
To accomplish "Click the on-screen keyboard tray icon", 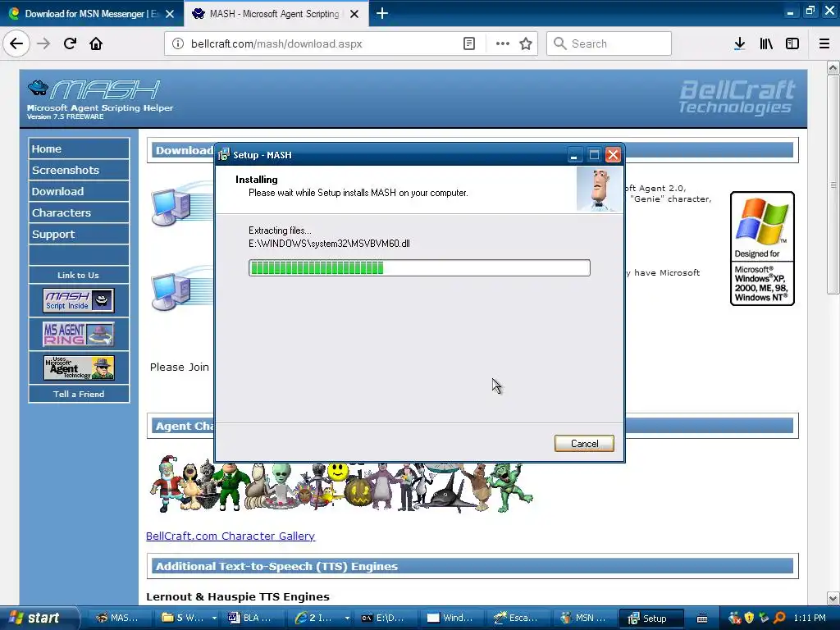I will click(x=702, y=619).
